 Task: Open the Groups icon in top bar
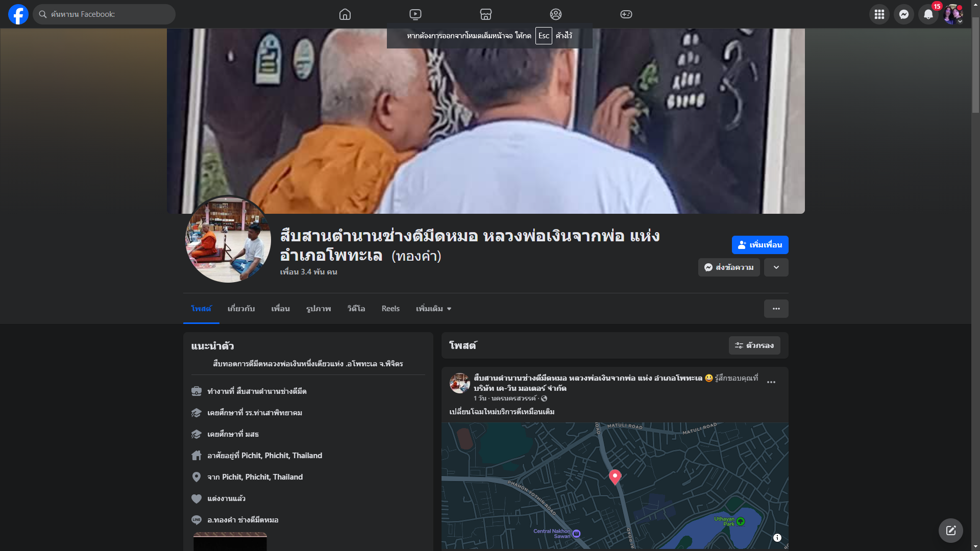[x=556, y=14]
